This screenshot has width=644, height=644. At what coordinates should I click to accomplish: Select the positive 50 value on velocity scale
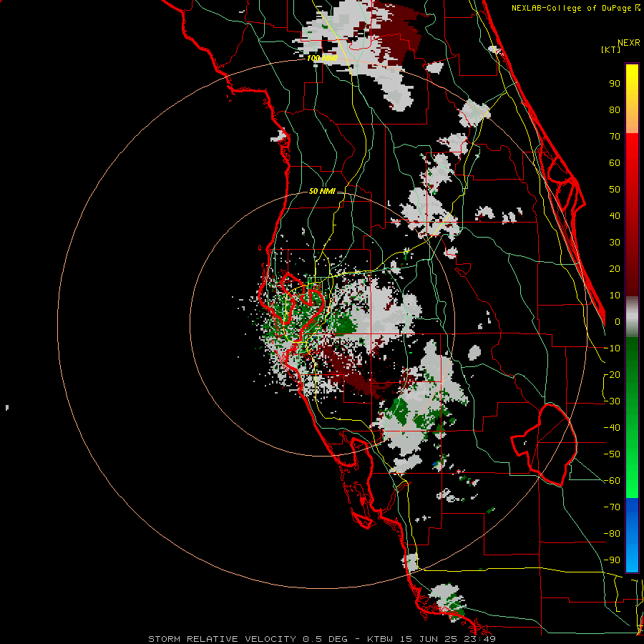click(x=615, y=190)
